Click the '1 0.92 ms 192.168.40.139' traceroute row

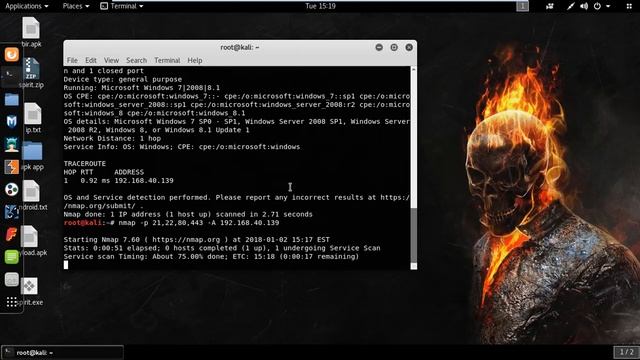118,180
